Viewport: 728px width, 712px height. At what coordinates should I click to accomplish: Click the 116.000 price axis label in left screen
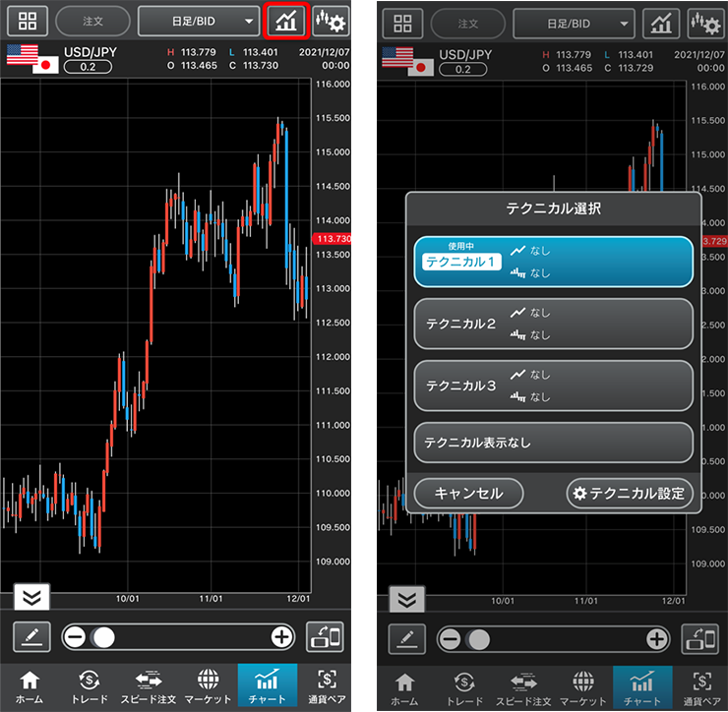333,84
